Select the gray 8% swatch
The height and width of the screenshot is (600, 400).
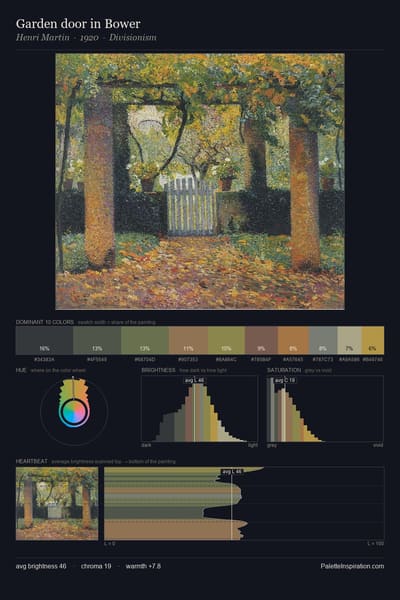[323, 340]
